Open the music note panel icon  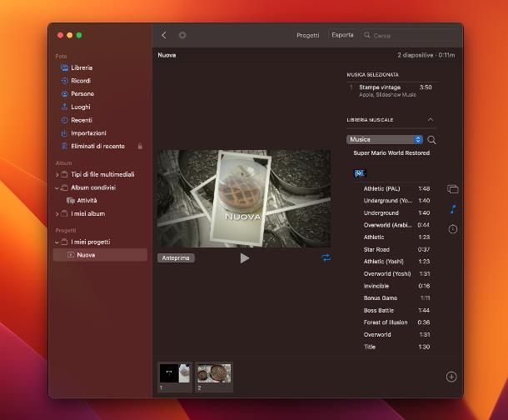[452, 209]
